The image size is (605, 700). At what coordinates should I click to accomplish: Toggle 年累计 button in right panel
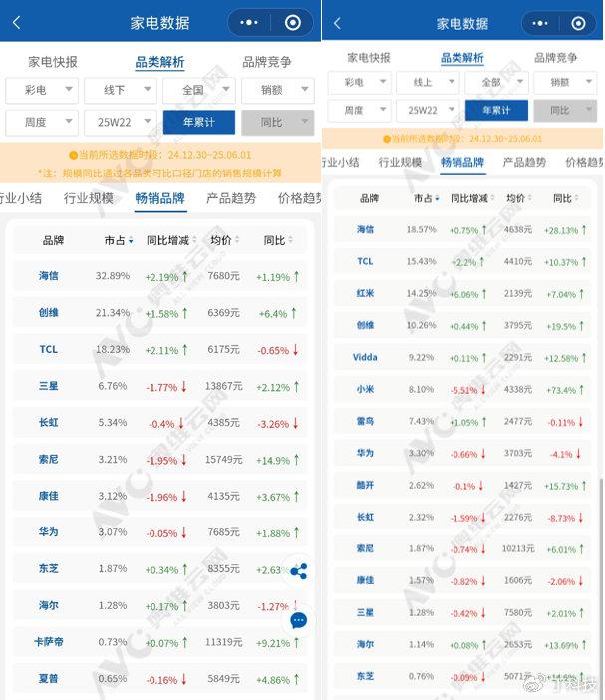pyautogui.click(x=496, y=110)
